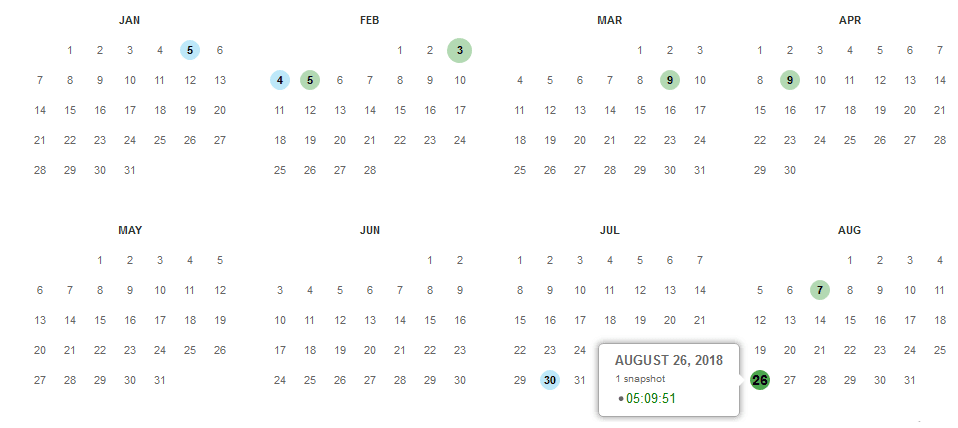Viewport: 958px width, 428px height.
Task: Open the March 9 snapshot marker
Action: coord(670,80)
